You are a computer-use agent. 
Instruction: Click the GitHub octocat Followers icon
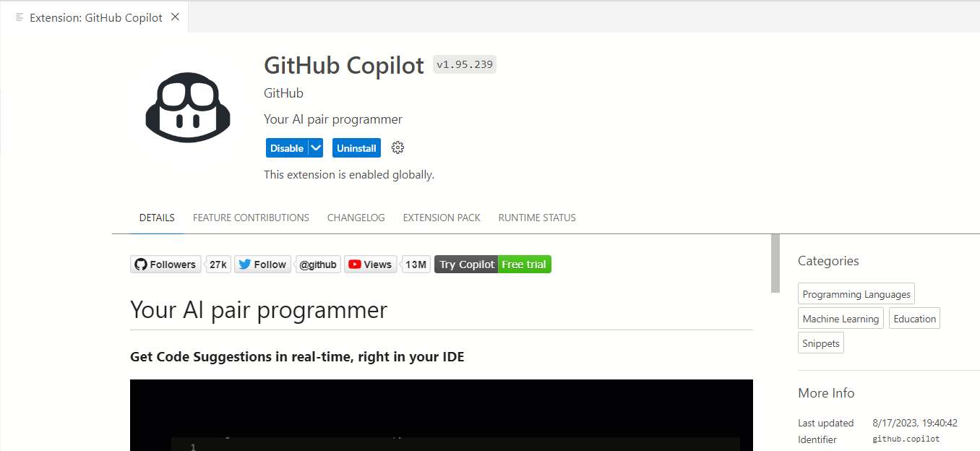tap(140, 264)
